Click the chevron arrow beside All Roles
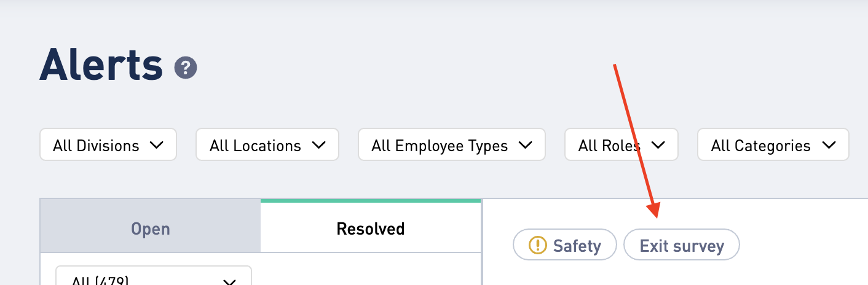868x285 pixels. pos(658,146)
